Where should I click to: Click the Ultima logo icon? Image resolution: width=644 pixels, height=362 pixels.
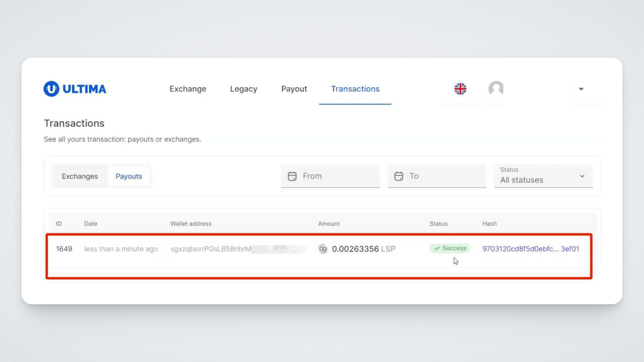click(x=51, y=89)
